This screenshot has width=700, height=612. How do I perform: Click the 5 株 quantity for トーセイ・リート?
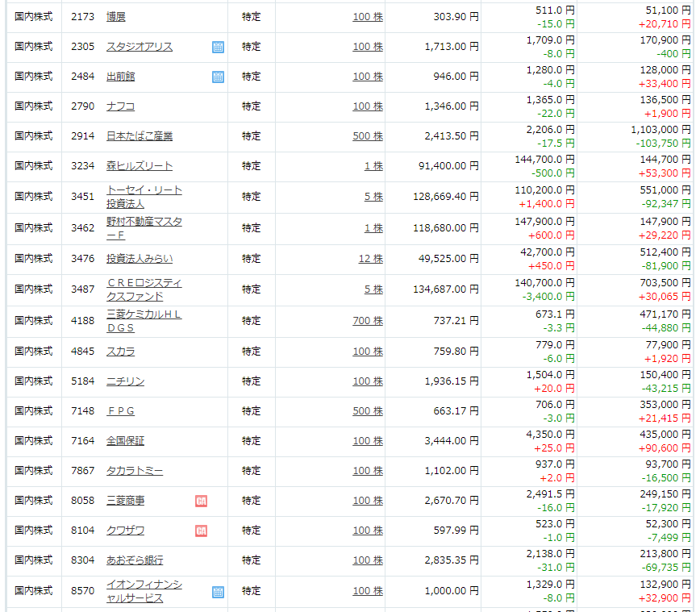click(373, 197)
